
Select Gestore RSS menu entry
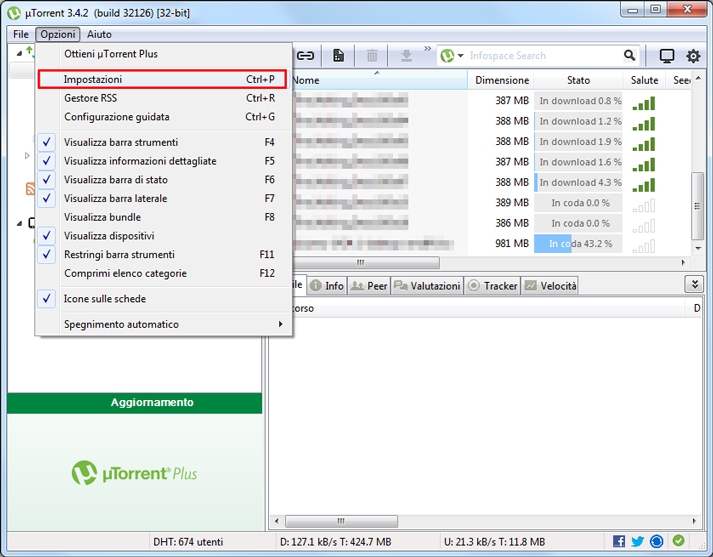(x=164, y=98)
